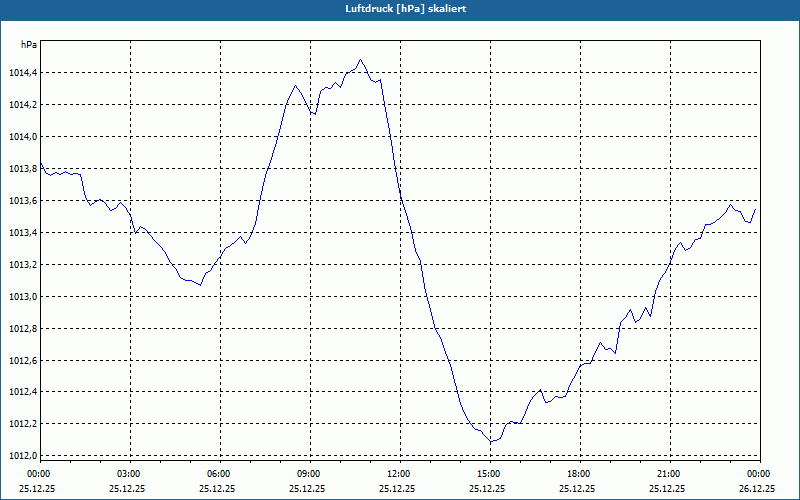Select the 1014,2 y-axis value

[x=23, y=105]
